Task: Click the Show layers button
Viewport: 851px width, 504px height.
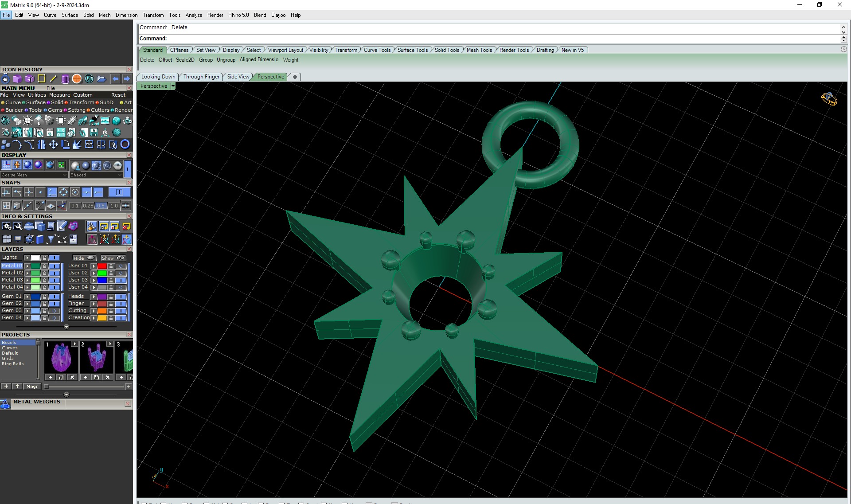Action: coord(113,258)
